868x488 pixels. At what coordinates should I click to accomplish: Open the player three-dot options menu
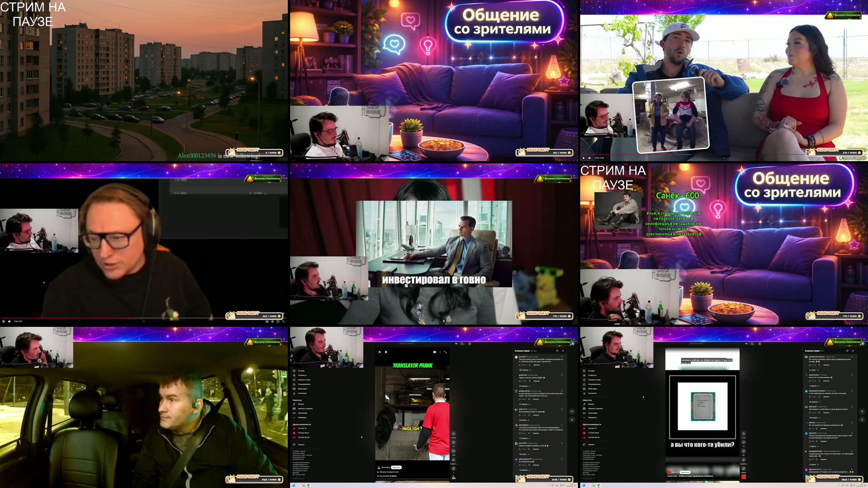(x=440, y=352)
